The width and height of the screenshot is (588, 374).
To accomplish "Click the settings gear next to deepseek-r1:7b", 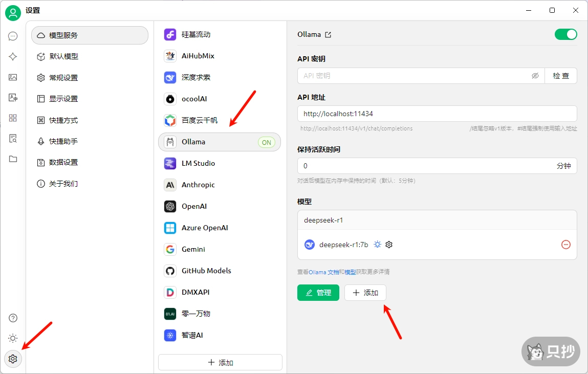I will click(389, 245).
